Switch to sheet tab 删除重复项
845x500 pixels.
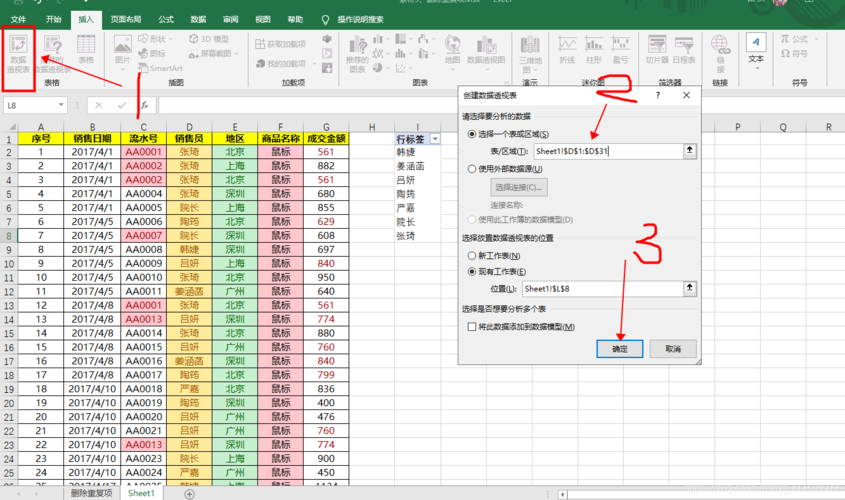[92, 493]
